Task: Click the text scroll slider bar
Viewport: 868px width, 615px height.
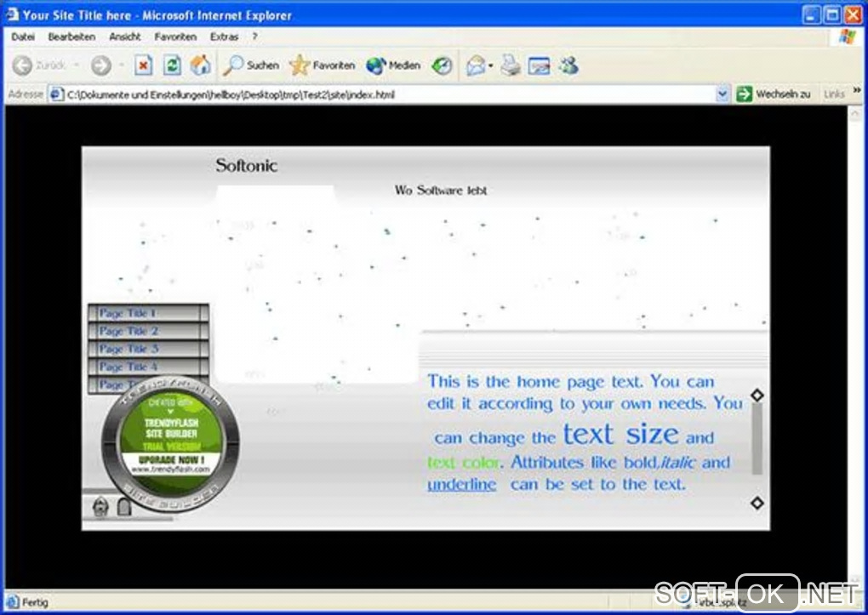Action: (757, 438)
